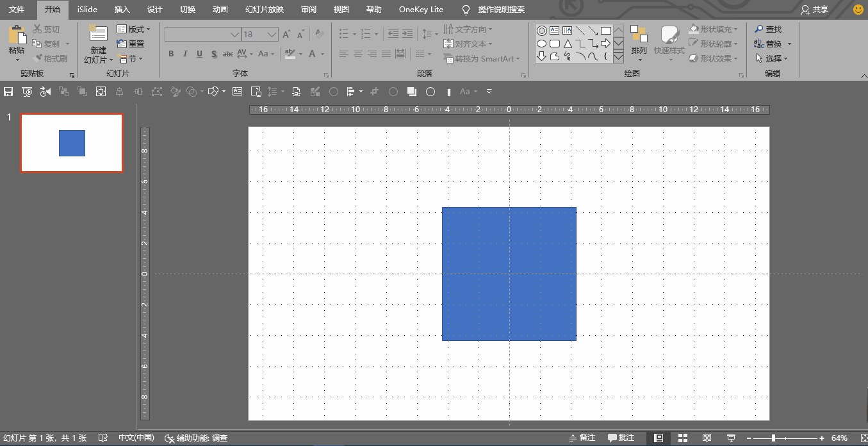This screenshot has width=868, height=446.
Task: Open the font size dropdown
Action: tap(272, 35)
